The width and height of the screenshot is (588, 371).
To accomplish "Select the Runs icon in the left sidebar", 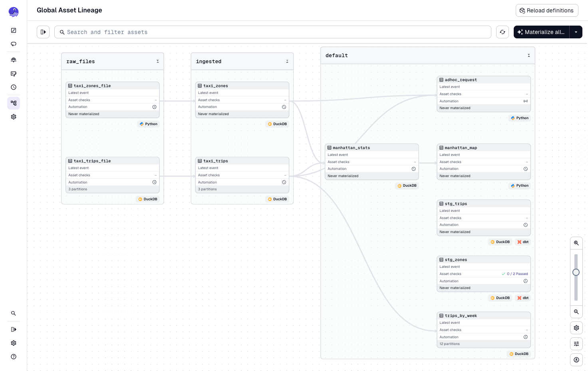I will pyautogui.click(x=14, y=44).
